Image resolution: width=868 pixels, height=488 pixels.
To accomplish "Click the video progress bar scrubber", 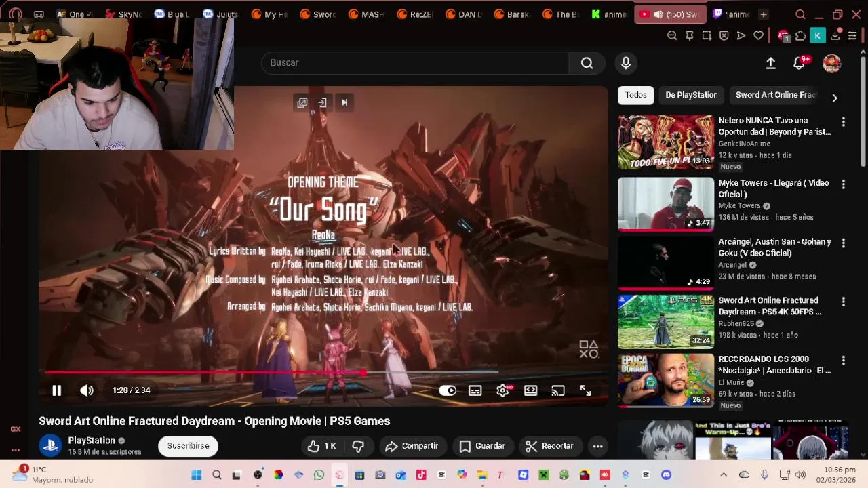I will pos(364,372).
